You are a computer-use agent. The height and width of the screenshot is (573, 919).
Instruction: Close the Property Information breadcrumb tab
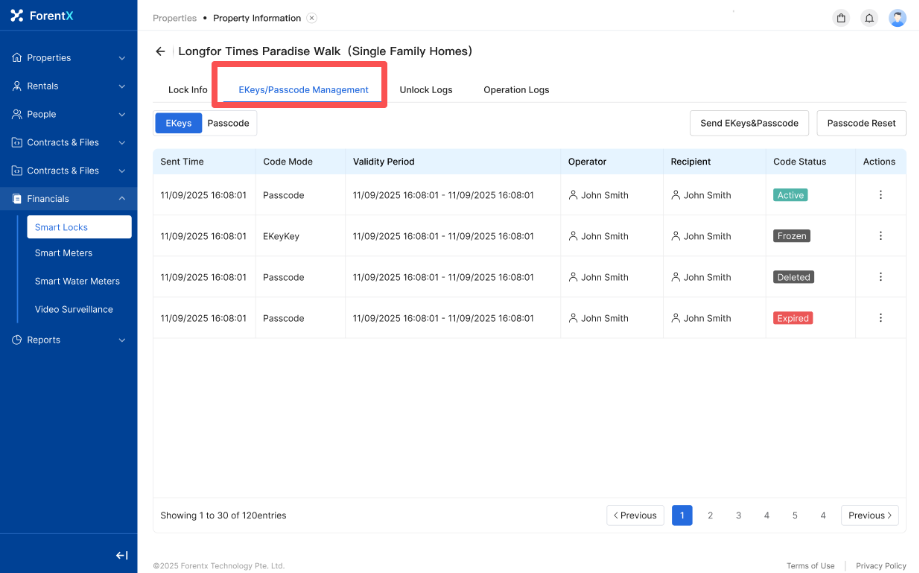coord(312,18)
